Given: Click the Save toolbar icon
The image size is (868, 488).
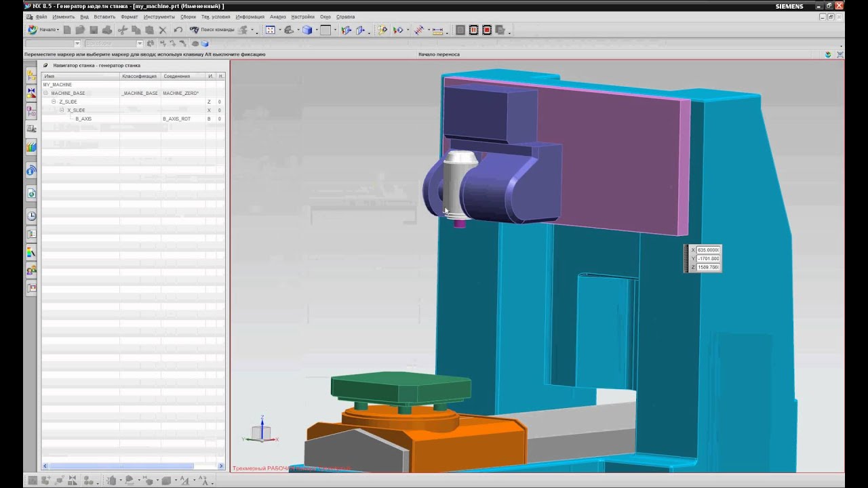Looking at the screenshot, I should 94,30.
